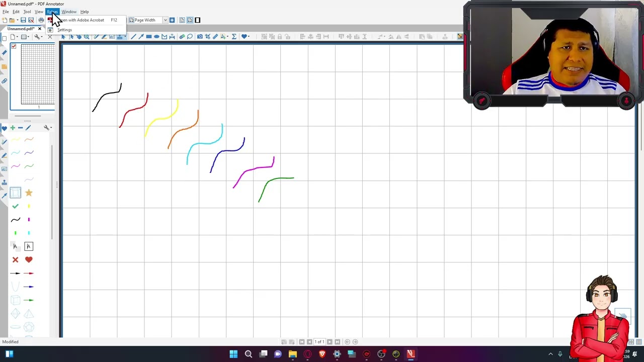Open the Windows Start menu

click(233, 354)
